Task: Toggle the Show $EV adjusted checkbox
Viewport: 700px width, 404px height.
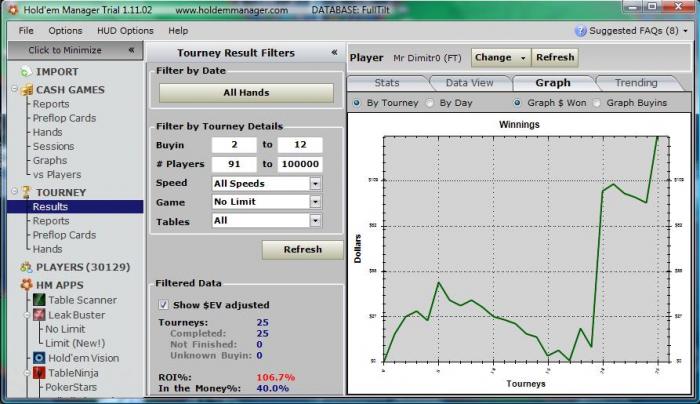Action: point(164,305)
